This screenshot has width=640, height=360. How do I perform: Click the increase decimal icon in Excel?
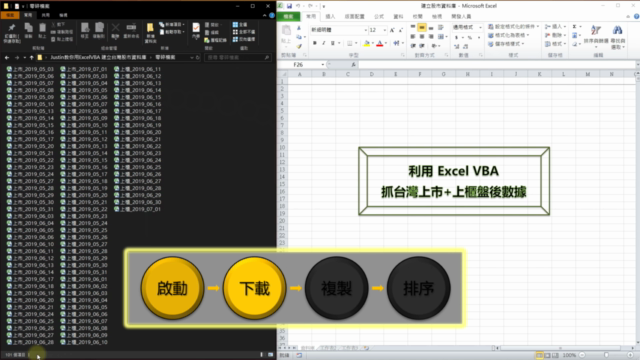[457, 46]
